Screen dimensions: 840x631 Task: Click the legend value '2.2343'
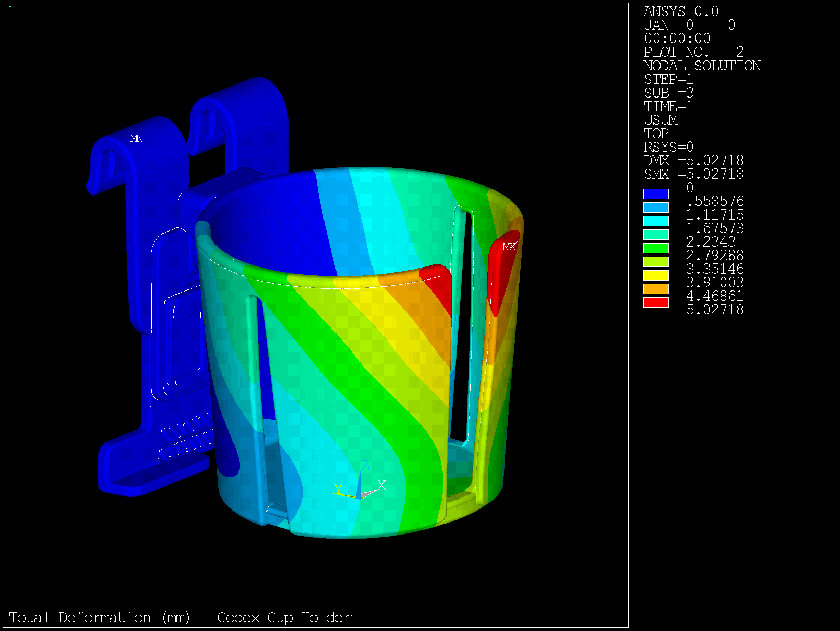tap(711, 242)
